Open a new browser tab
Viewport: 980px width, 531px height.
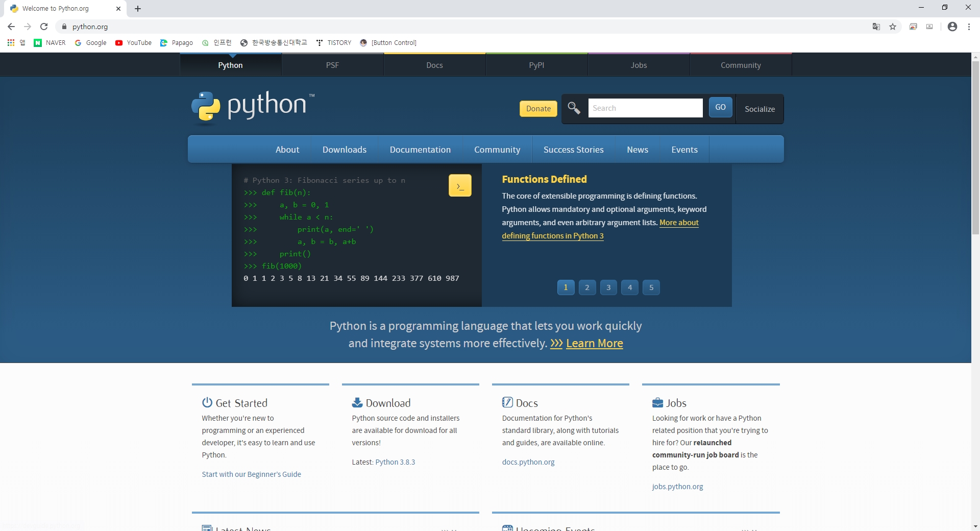pos(138,9)
